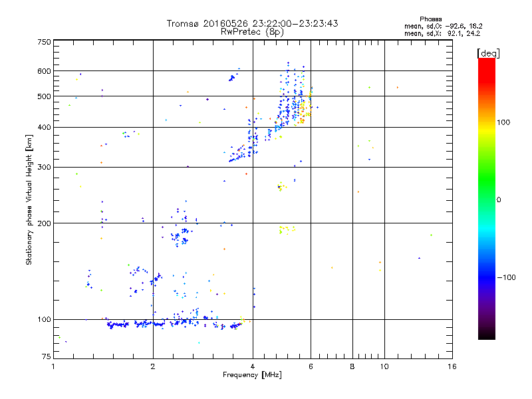Viewport: 532px width, 399px height.
Task: Click the yellow echo cluster near 5 MHz, 260 km
Action: point(281,186)
